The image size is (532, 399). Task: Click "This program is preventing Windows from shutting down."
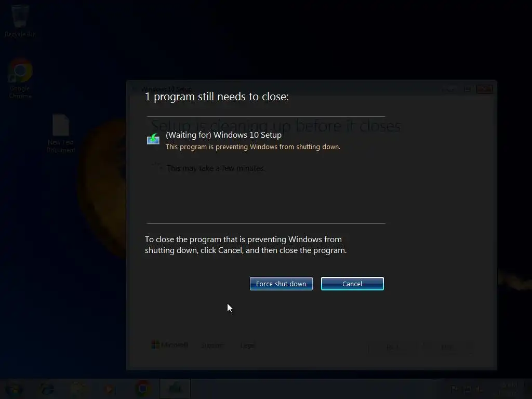tap(253, 147)
